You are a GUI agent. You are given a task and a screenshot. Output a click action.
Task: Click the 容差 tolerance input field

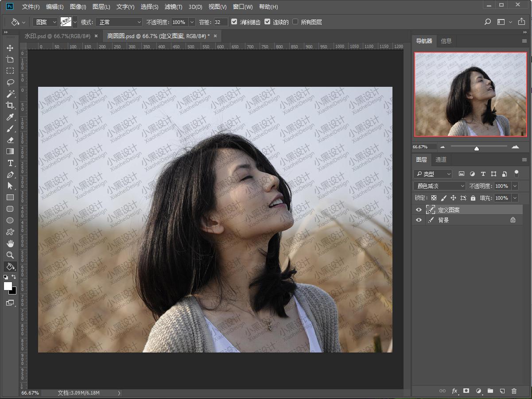tap(220, 22)
